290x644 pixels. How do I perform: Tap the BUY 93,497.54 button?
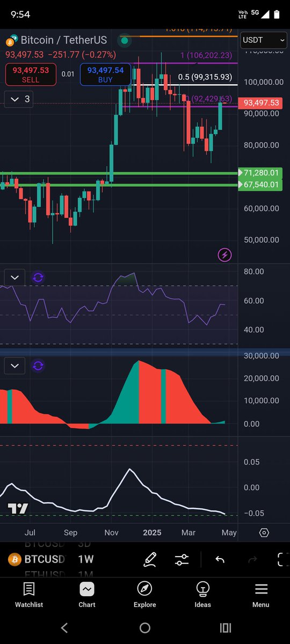105,74
